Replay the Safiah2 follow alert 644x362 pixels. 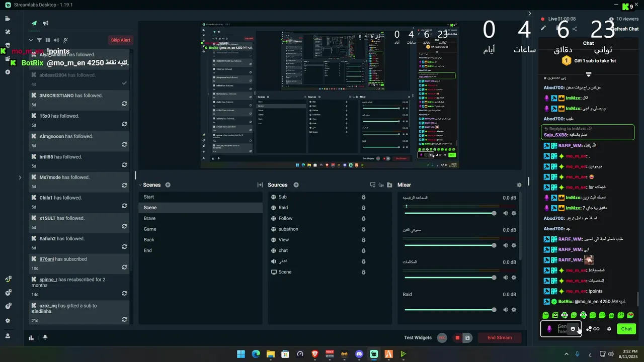[x=124, y=247]
